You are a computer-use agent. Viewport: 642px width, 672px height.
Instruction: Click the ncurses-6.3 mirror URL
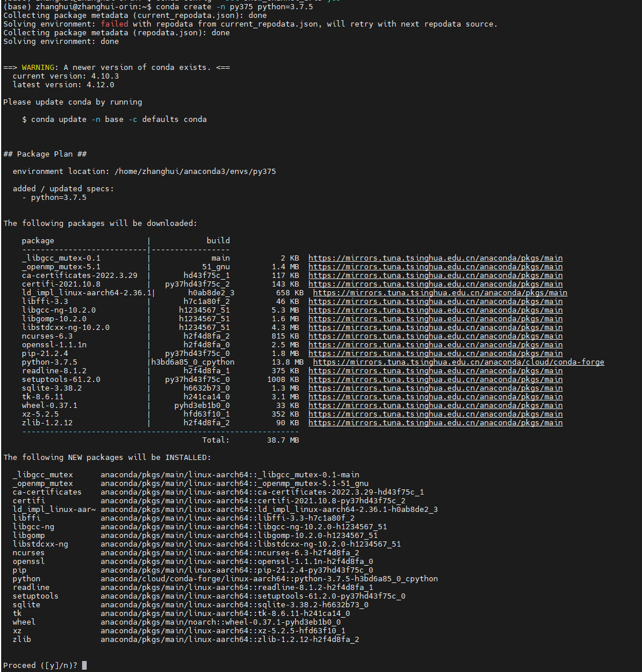pos(435,336)
